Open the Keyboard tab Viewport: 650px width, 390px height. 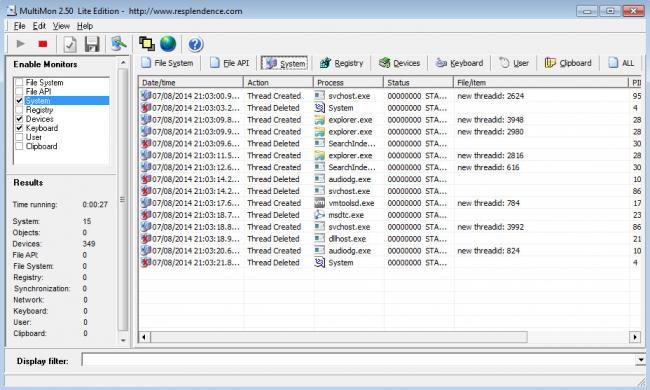(459, 63)
